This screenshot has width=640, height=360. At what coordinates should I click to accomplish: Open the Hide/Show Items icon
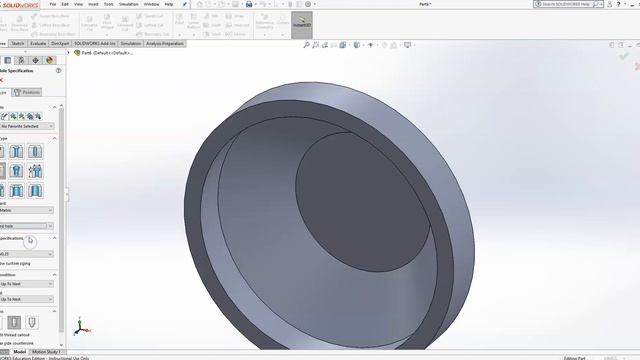[x=371, y=45]
